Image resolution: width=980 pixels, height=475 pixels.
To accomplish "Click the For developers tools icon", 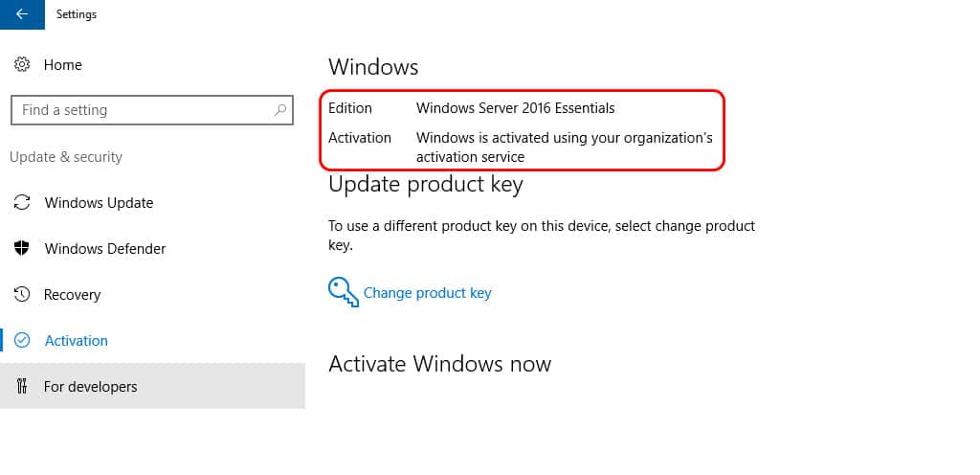I will point(22,386).
